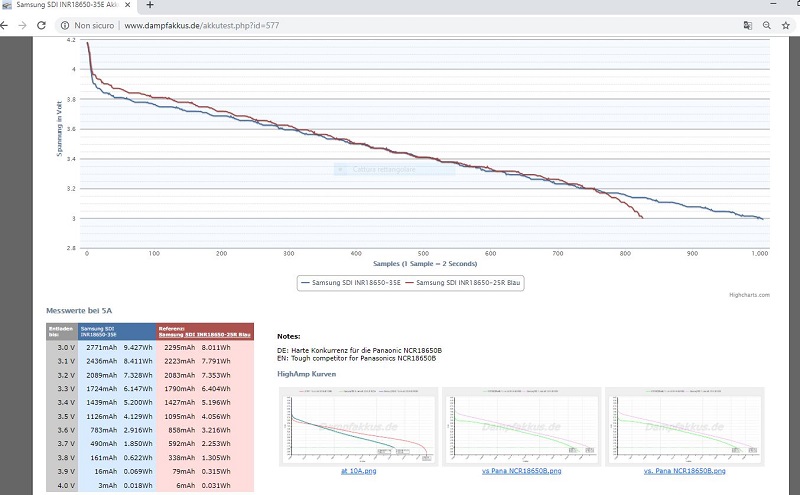Click the Entladen bis column header

coord(62,332)
